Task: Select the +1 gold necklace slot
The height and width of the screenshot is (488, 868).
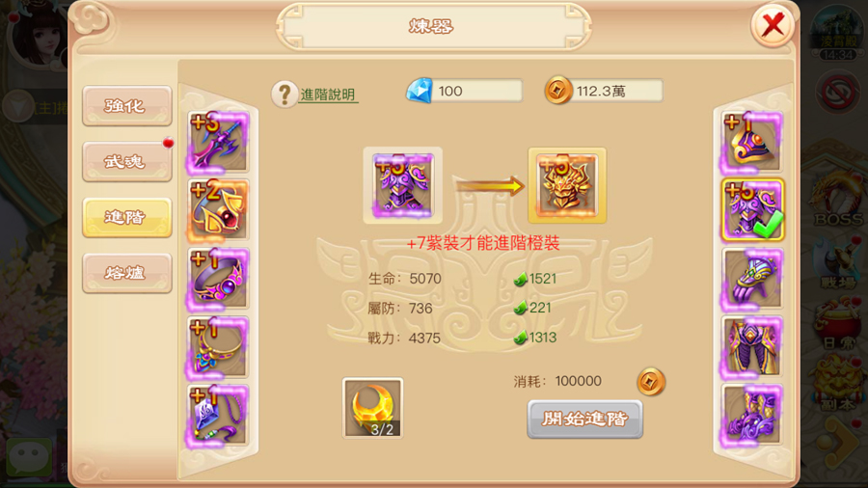Action: tap(218, 347)
